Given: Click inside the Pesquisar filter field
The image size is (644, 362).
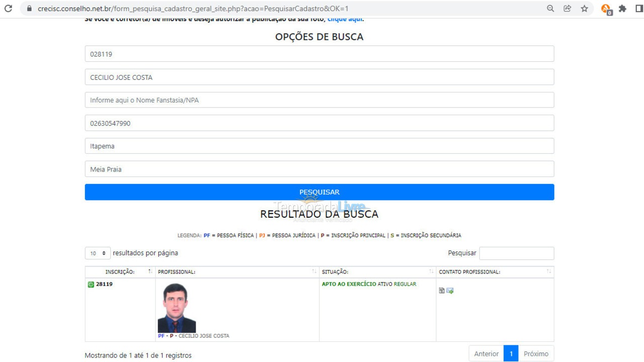Looking at the screenshot, I should tap(516, 253).
